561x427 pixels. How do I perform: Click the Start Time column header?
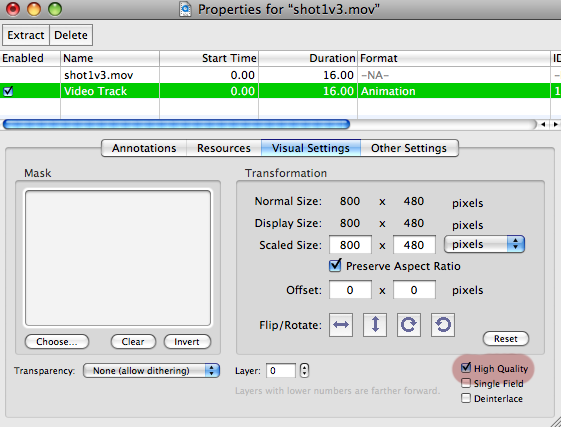point(209,58)
